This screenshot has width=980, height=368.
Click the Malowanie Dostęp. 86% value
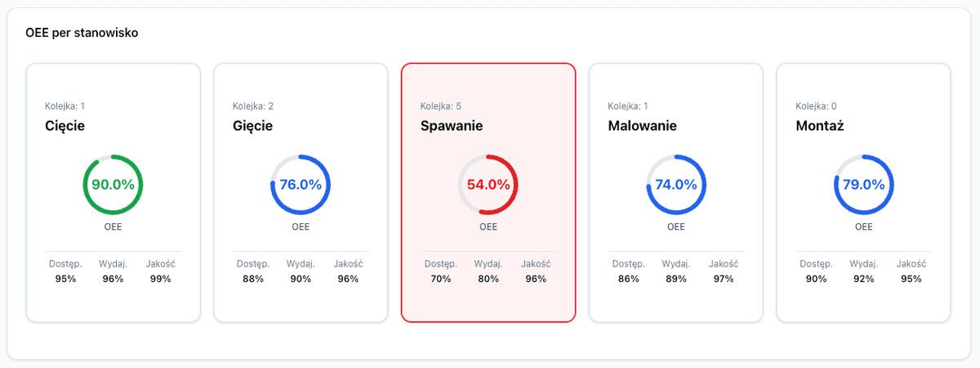629,279
